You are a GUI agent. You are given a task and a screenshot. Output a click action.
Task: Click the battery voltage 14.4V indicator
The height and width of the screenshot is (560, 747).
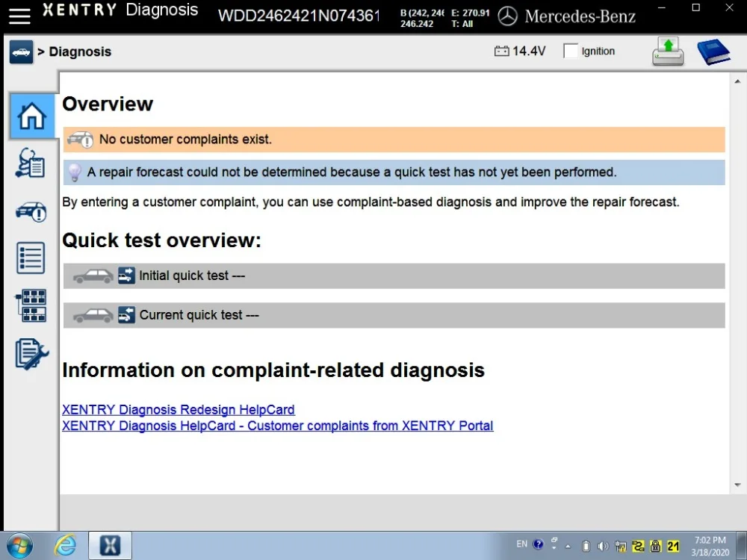[x=520, y=51]
